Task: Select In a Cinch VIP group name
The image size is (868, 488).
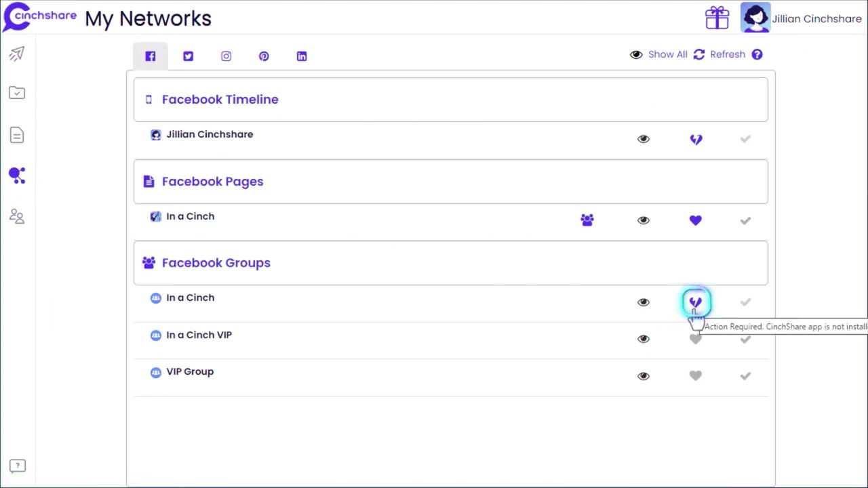Action: (199, 335)
